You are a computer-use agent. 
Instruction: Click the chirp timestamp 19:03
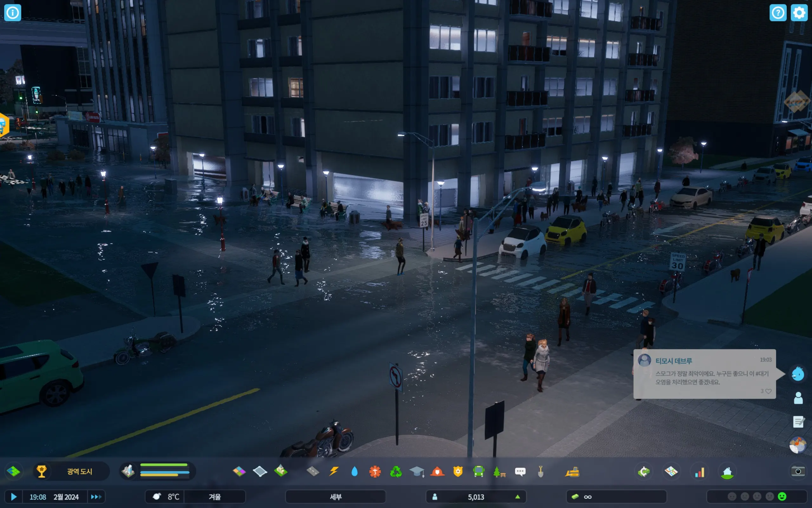coord(766,359)
